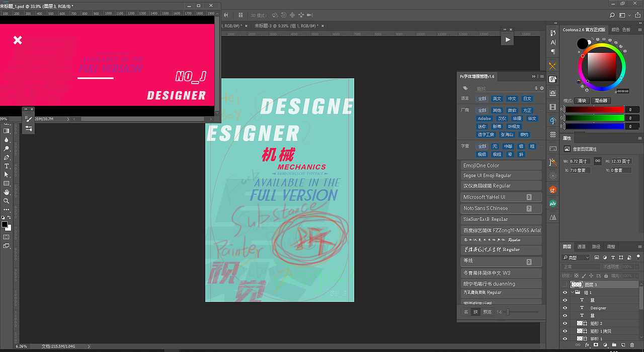The image size is (644, 352).
Task: Select the Pen tool
Action: tap(7, 157)
